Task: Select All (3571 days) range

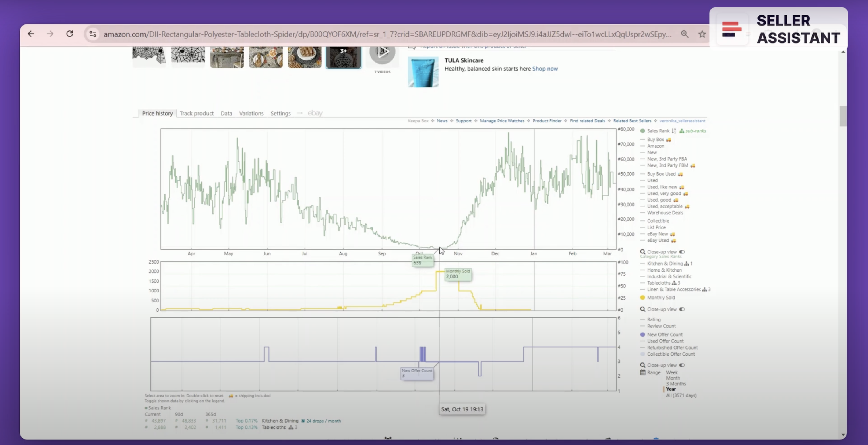Action: click(681, 395)
